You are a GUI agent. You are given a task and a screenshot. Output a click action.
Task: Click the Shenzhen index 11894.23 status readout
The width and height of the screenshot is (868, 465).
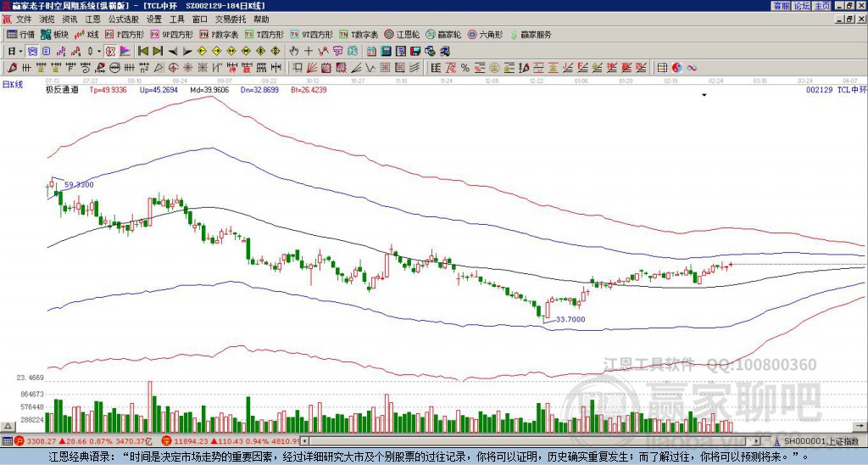coord(190,441)
